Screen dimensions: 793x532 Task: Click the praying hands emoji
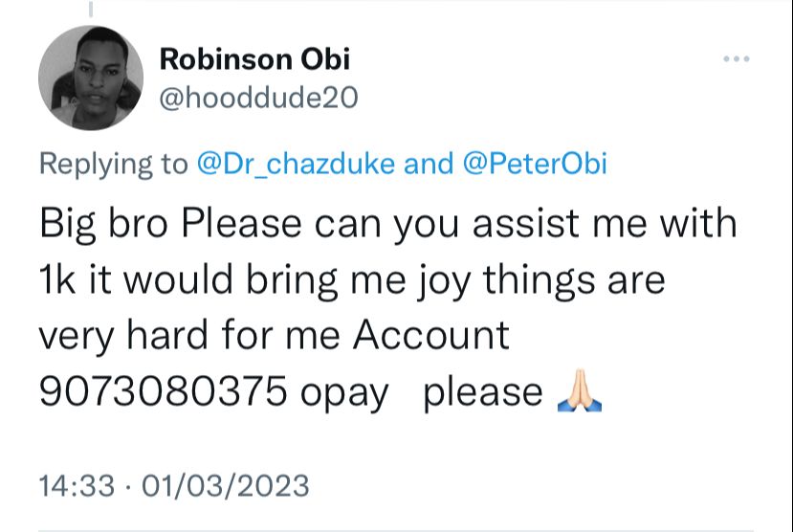(x=580, y=390)
